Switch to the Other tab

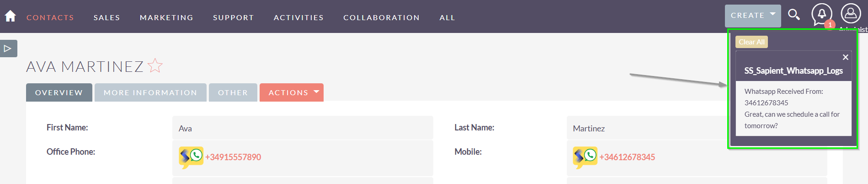pos(233,92)
